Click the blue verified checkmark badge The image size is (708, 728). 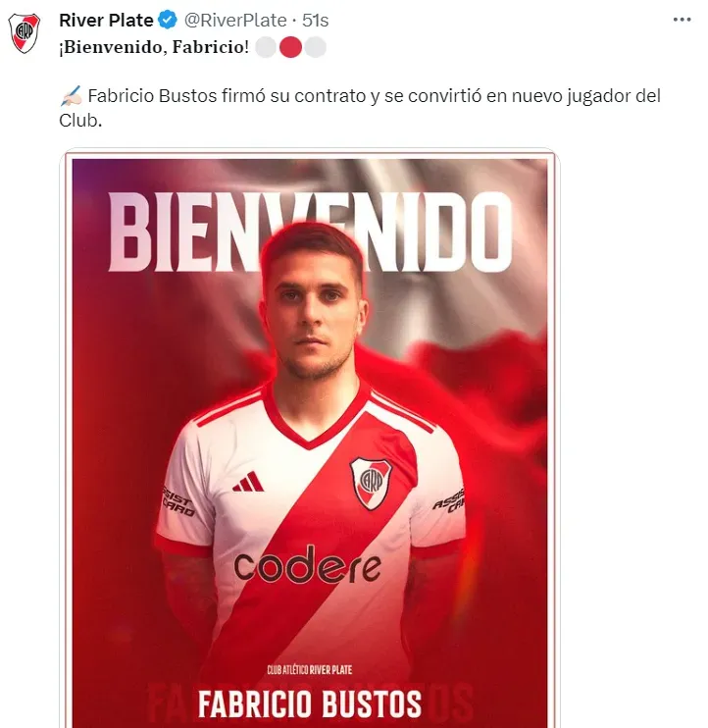[168, 21]
